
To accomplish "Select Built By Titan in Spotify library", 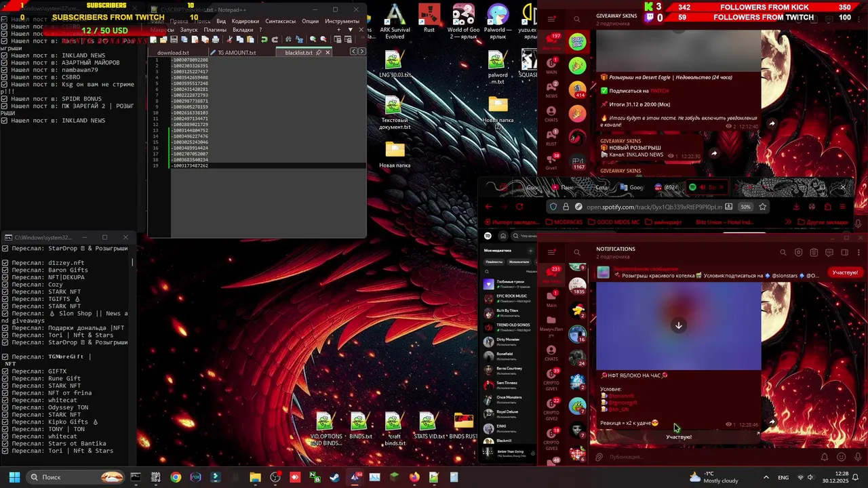I will (509, 312).
